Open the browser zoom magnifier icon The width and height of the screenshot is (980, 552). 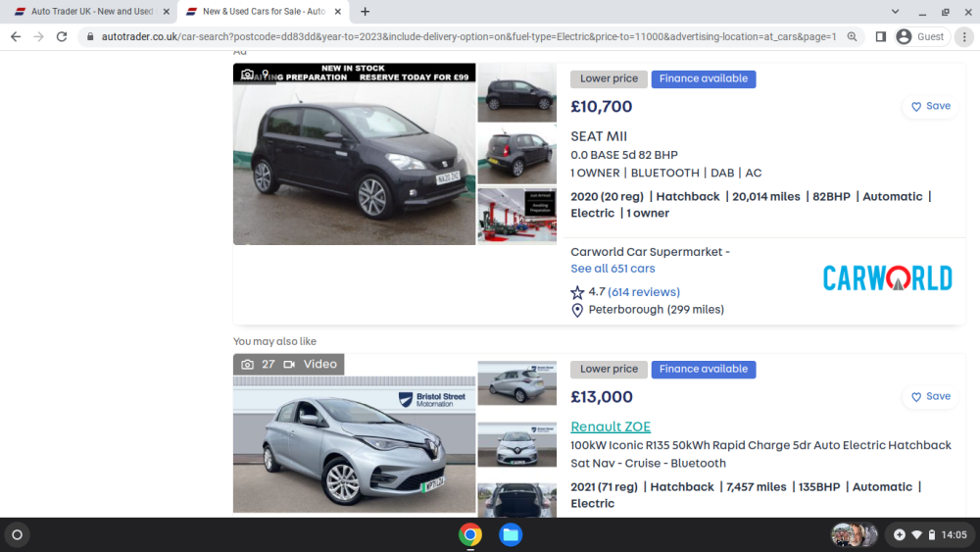[852, 37]
